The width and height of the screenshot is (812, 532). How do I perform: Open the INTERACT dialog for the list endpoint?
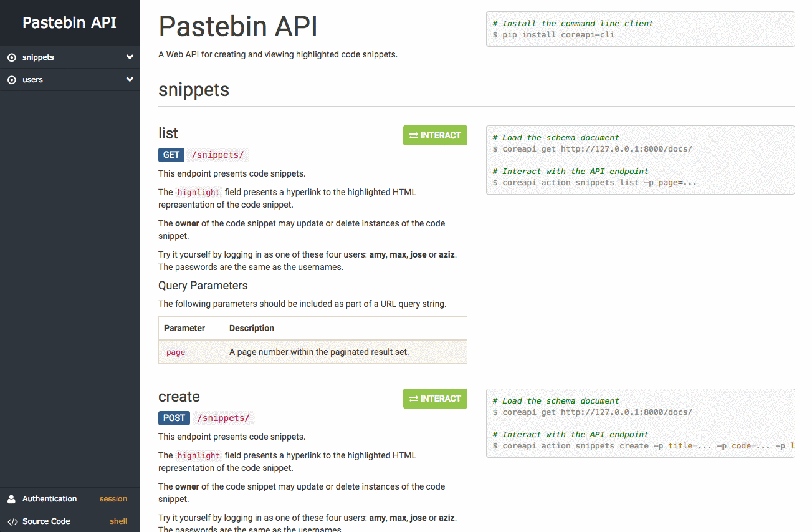435,135
